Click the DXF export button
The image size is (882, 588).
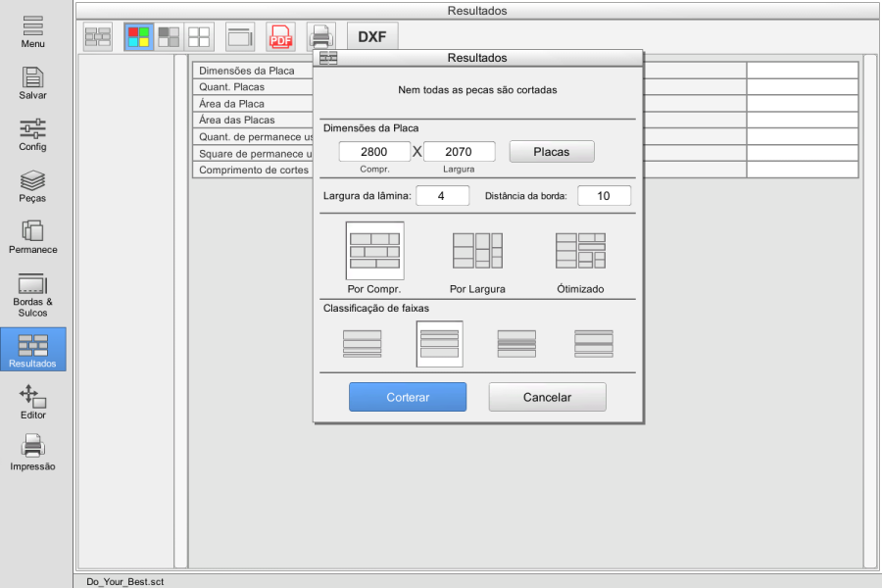(x=372, y=37)
